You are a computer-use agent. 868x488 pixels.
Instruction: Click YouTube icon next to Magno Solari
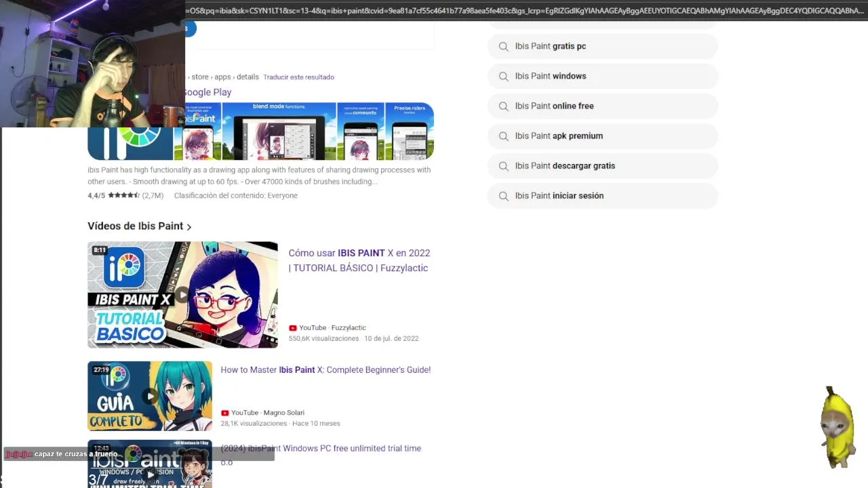point(225,413)
